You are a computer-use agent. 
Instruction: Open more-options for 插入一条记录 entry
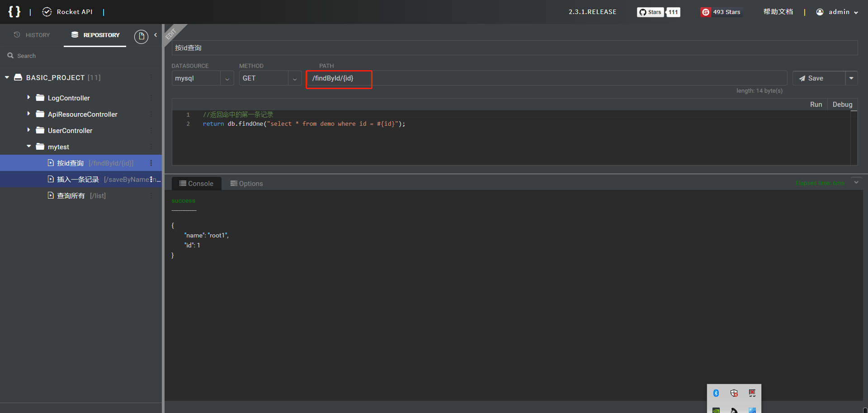(x=151, y=179)
